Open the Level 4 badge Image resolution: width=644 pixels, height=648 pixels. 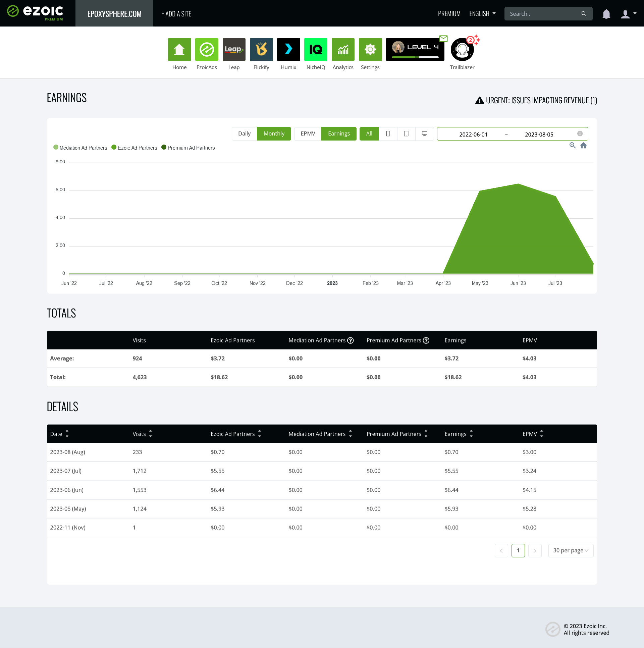click(415, 49)
